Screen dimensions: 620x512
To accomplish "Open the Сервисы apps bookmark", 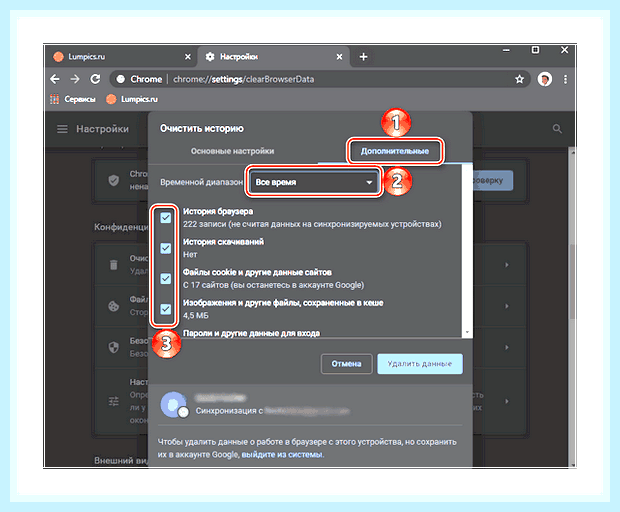I will tap(73, 99).
